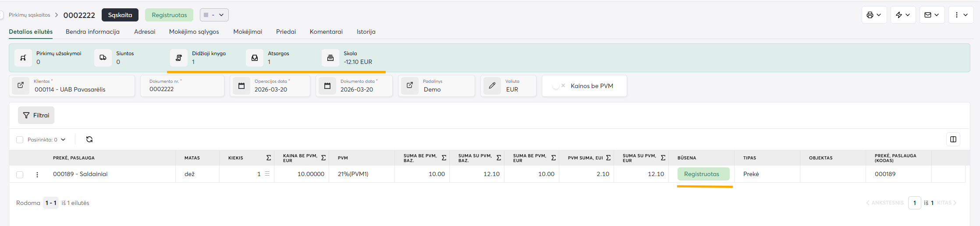The height and width of the screenshot is (226, 980).
Task: Open the Bendra informacija tab
Action: [92, 32]
